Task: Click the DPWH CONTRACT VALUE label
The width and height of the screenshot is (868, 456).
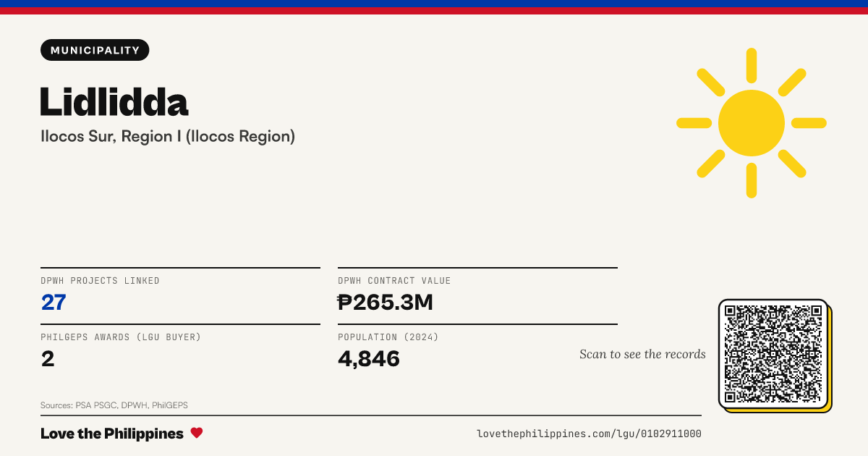Action: tap(394, 281)
